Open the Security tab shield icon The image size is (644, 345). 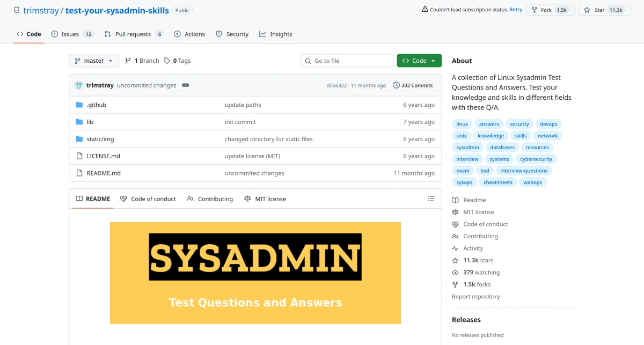pyautogui.click(x=219, y=34)
